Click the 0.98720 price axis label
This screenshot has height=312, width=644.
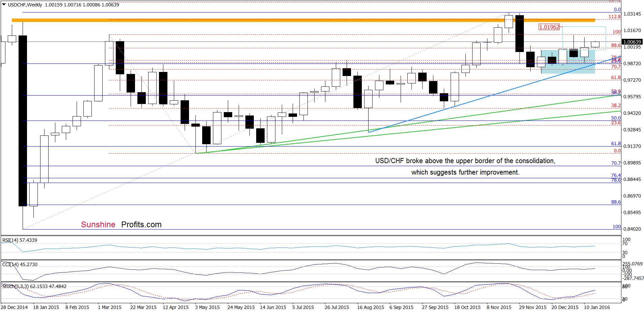coord(632,63)
